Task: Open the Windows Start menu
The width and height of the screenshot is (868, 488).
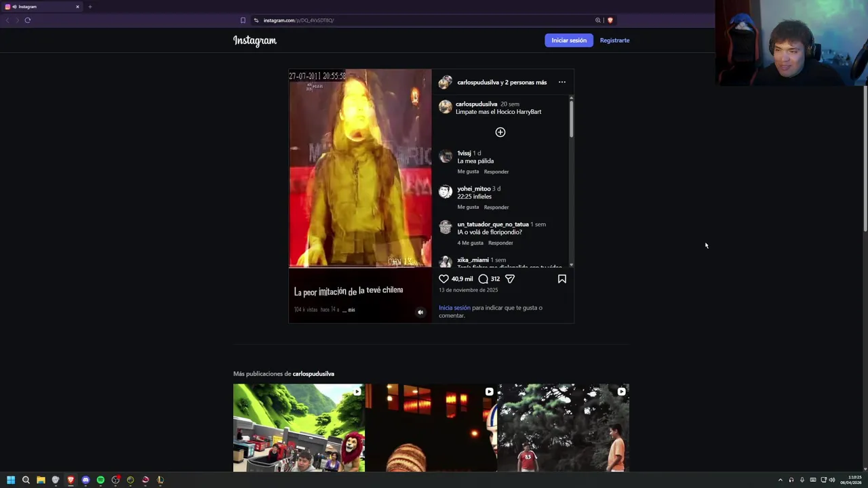Action: tap(11, 480)
